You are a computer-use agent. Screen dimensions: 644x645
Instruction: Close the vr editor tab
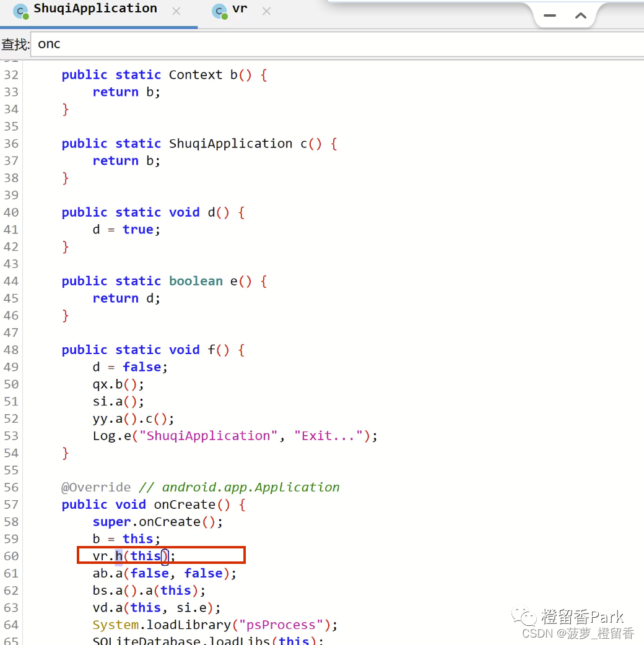[266, 11]
